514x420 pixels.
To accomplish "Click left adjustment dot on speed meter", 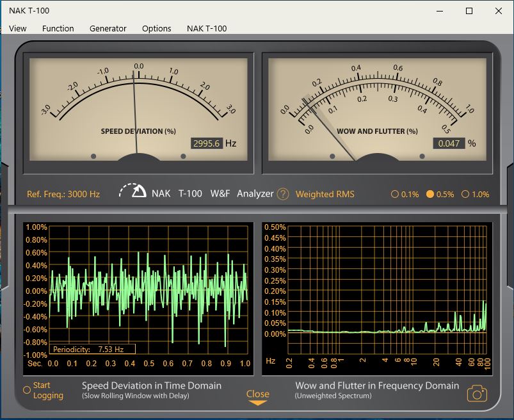I will point(93,156).
